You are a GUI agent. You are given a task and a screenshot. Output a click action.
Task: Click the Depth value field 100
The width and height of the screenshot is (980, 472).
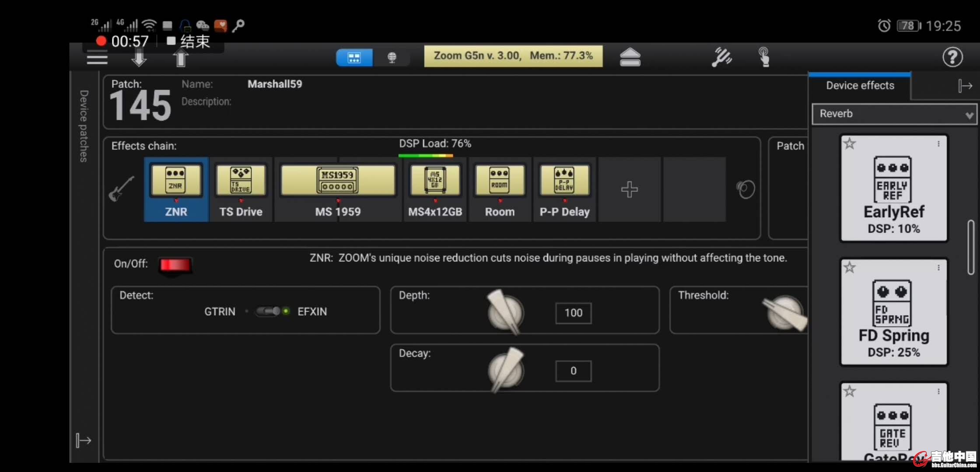click(573, 313)
